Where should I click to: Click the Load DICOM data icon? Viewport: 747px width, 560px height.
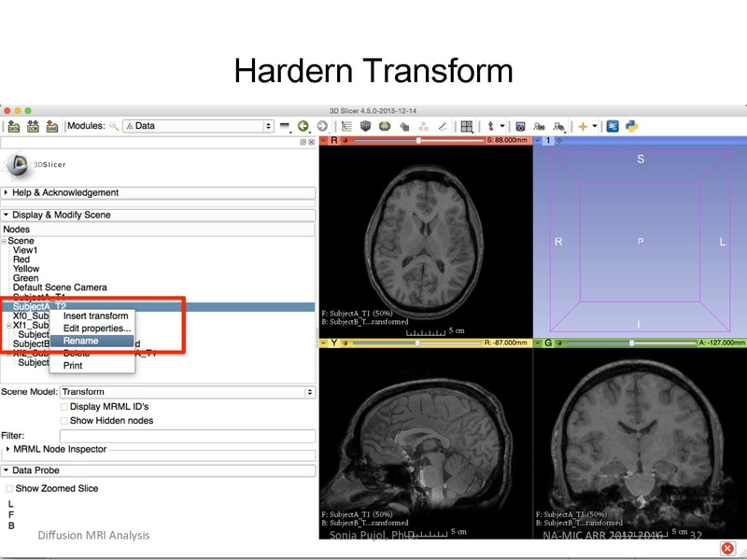(34, 126)
